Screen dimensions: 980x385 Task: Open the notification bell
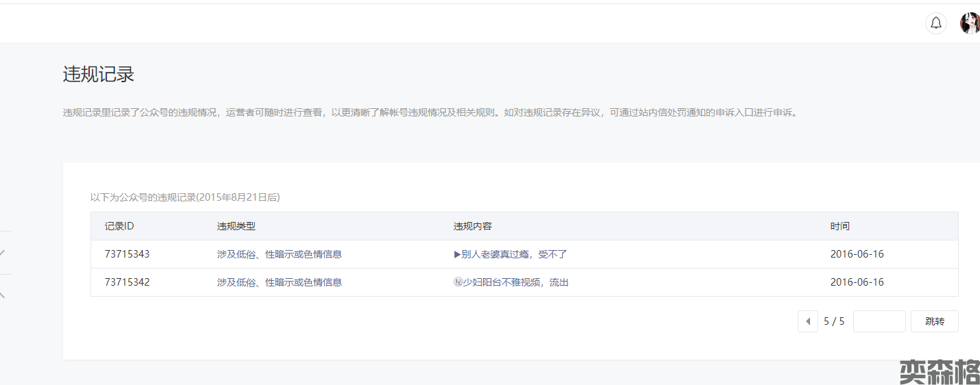[935, 23]
